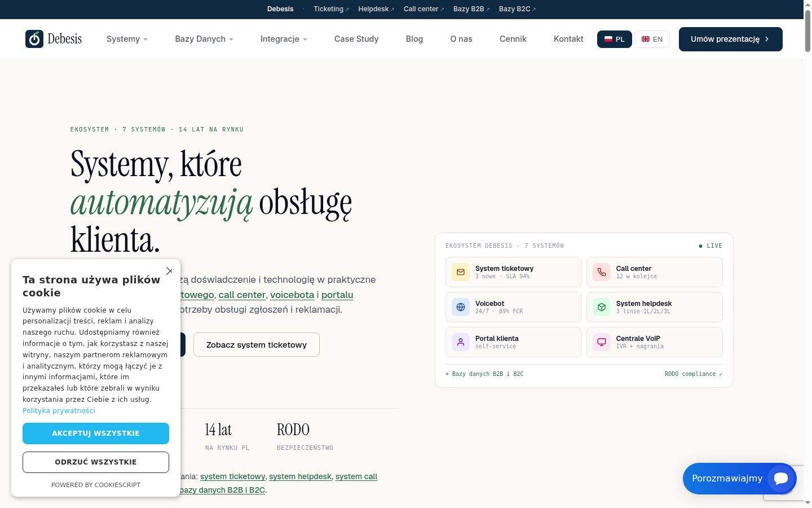Click the Powered by CookieScript link

(96, 485)
